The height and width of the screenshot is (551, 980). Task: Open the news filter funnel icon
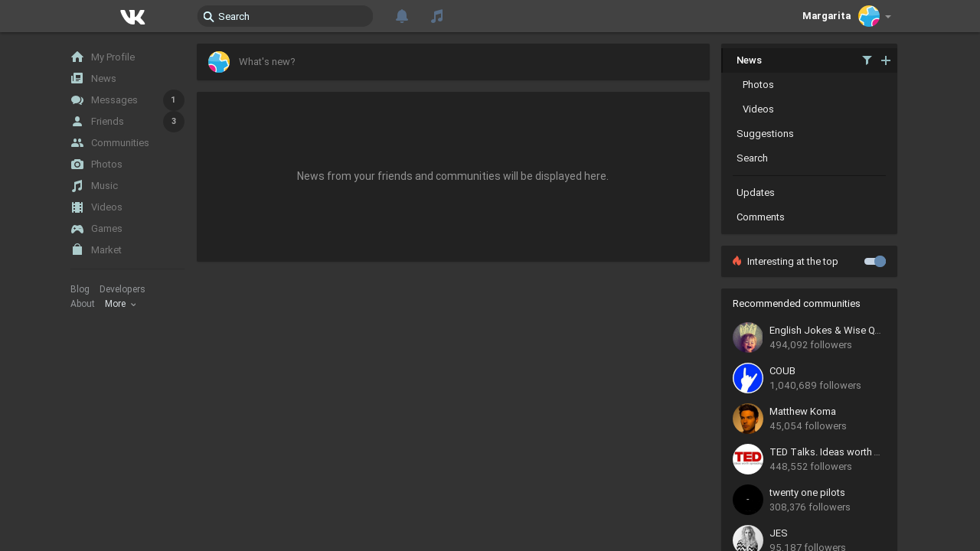pyautogui.click(x=867, y=60)
